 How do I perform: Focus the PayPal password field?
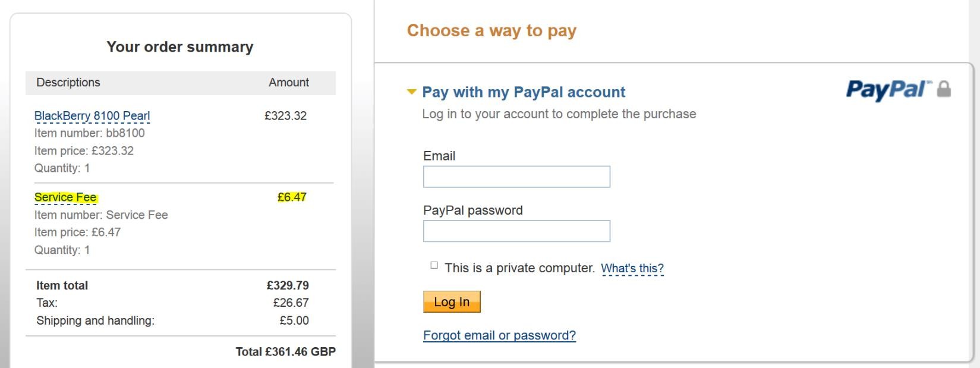click(516, 231)
